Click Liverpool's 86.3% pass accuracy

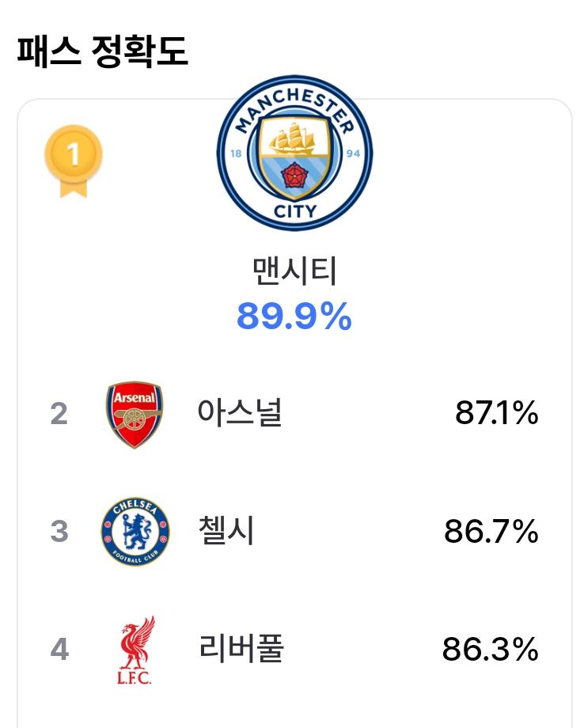pyautogui.click(x=490, y=649)
